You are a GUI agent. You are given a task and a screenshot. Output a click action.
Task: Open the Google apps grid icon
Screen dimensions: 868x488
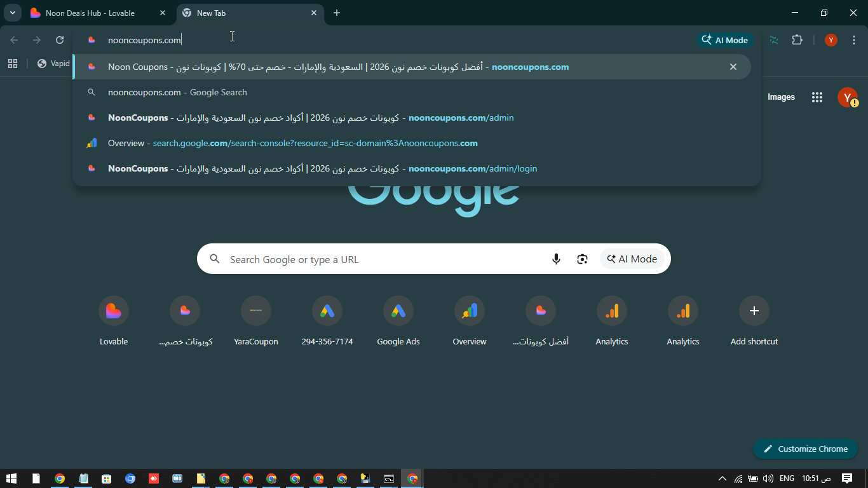pyautogui.click(x=817, y=97)
